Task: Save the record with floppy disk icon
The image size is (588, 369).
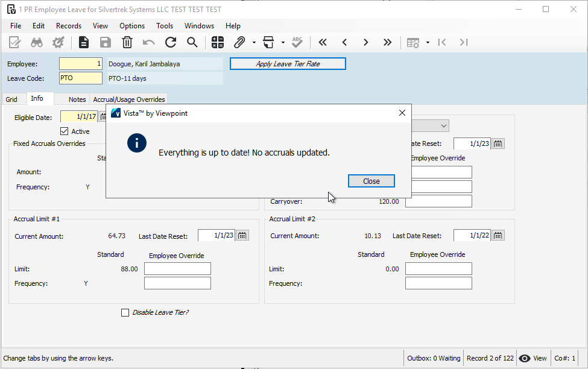Action: [106, 42]
